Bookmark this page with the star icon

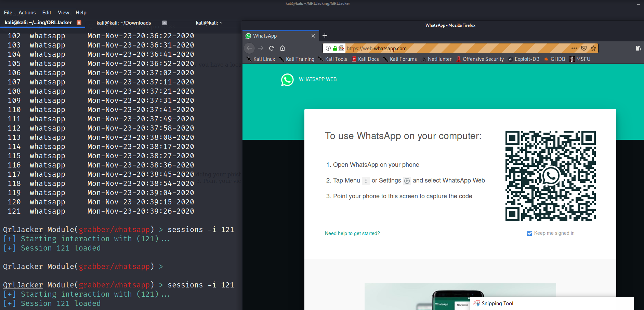(x=594, y=48)
